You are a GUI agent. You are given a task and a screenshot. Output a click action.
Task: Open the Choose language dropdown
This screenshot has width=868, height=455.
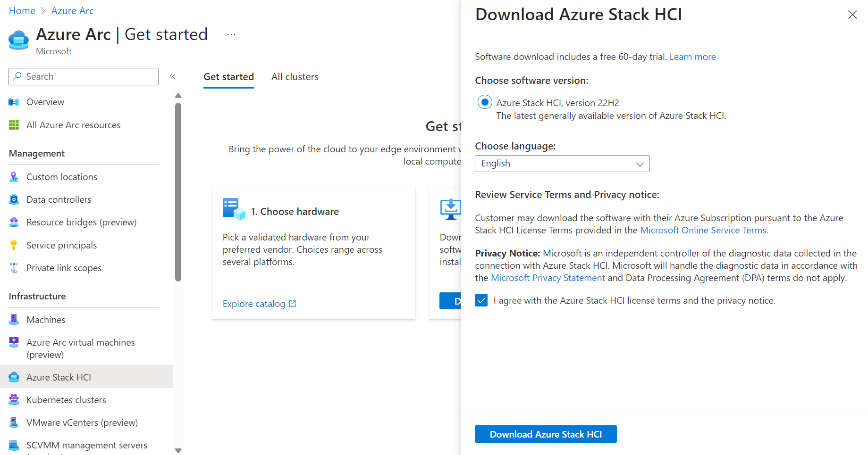click(x=562, y=164)
